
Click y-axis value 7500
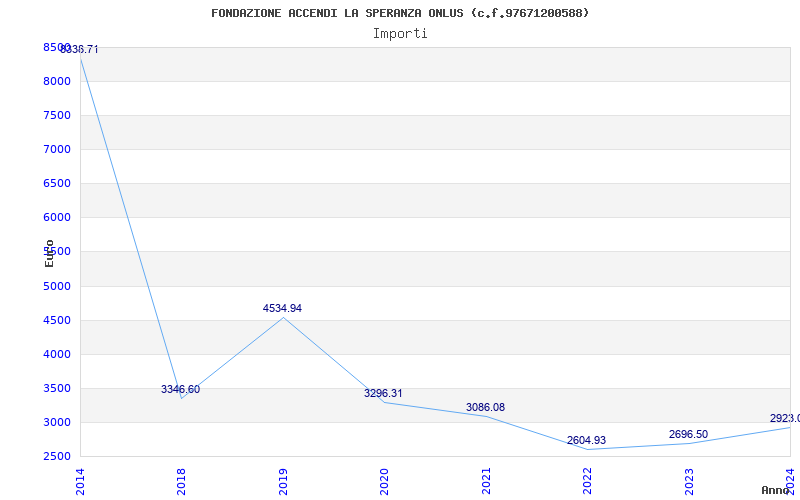click(57, 115)
